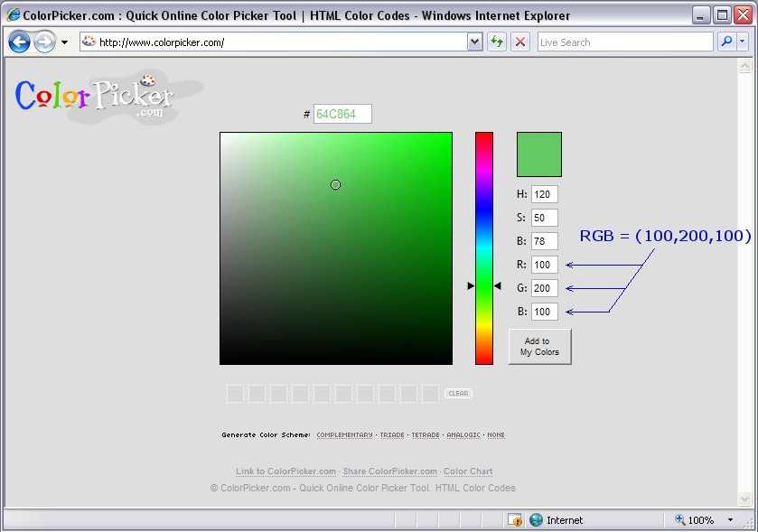Screen dimensions: 758x532
Task: Choose the ANALOGIC color scheme
Action: pyautogui.click(x=463, y=435)
